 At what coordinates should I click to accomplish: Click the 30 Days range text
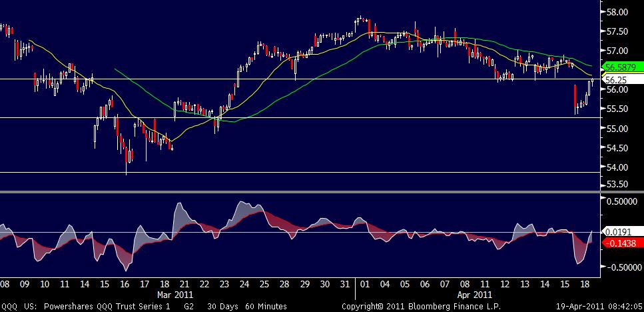coord(223,306)
